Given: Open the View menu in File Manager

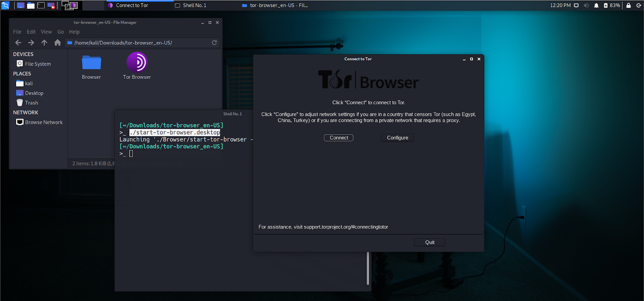Looking at the screenshot, I should point(46,32).
